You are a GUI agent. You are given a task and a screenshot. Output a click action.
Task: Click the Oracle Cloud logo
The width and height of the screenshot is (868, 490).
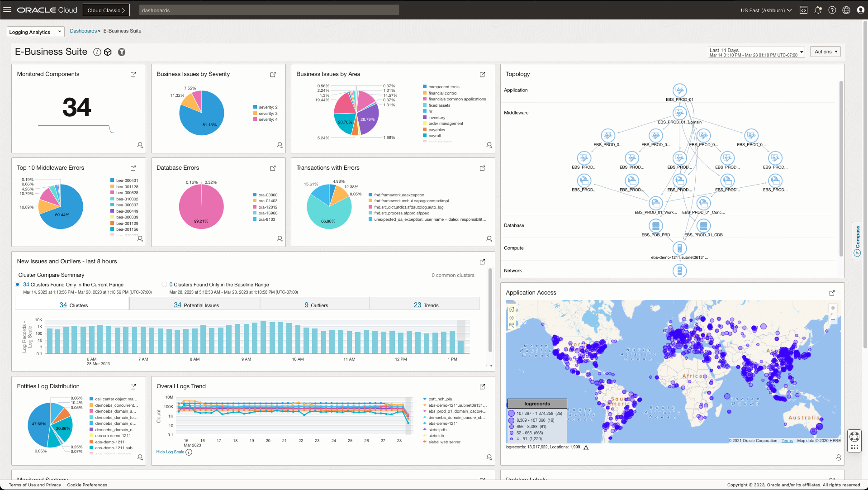tap(47, 10)
